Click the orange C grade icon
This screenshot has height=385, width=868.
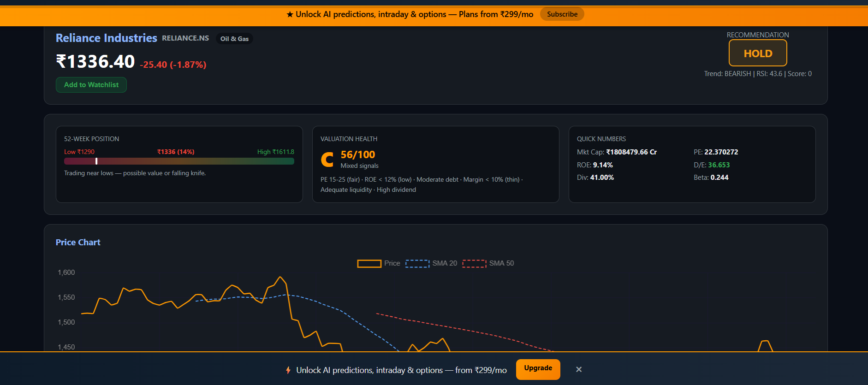point(327,160)
